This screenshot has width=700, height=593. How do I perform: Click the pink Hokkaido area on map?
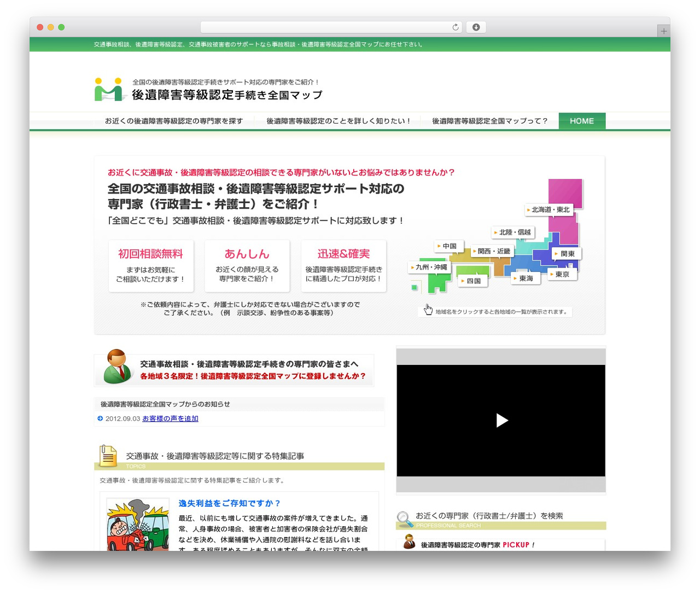565,193
